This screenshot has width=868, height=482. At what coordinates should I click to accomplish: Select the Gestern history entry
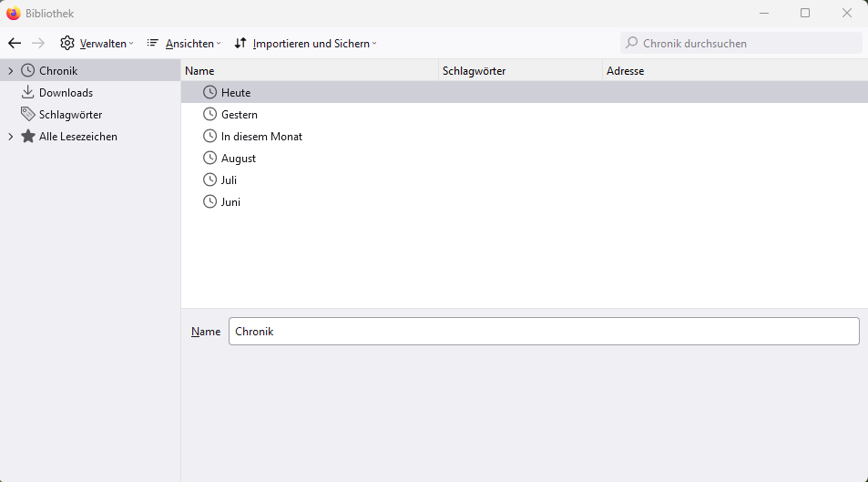coord(240,114)
